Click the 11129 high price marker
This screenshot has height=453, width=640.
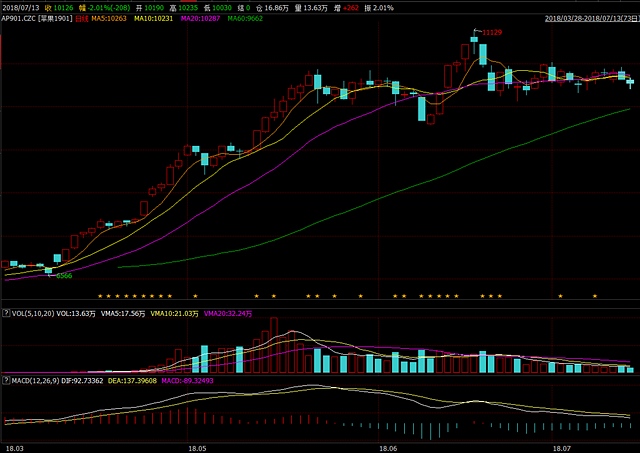tap(490, 33)
